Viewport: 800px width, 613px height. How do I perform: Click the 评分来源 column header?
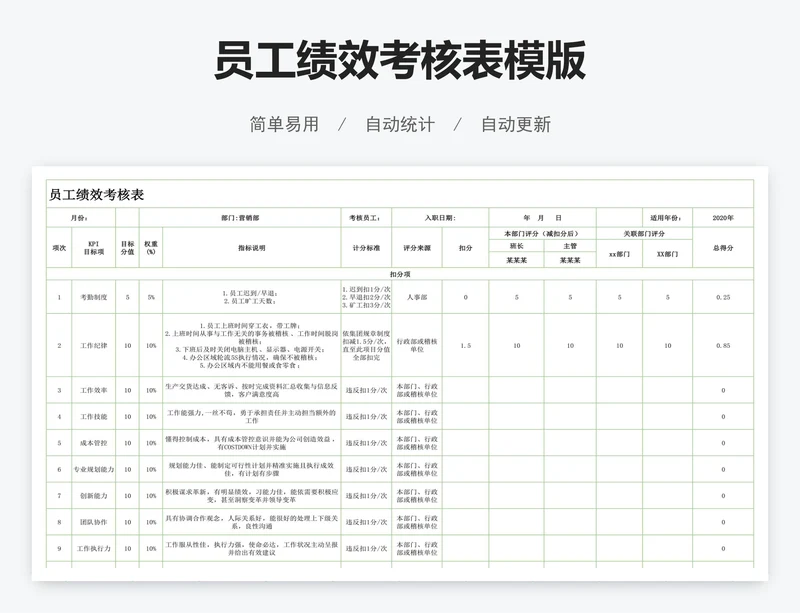pyautogui.click(x=417, y=248)
